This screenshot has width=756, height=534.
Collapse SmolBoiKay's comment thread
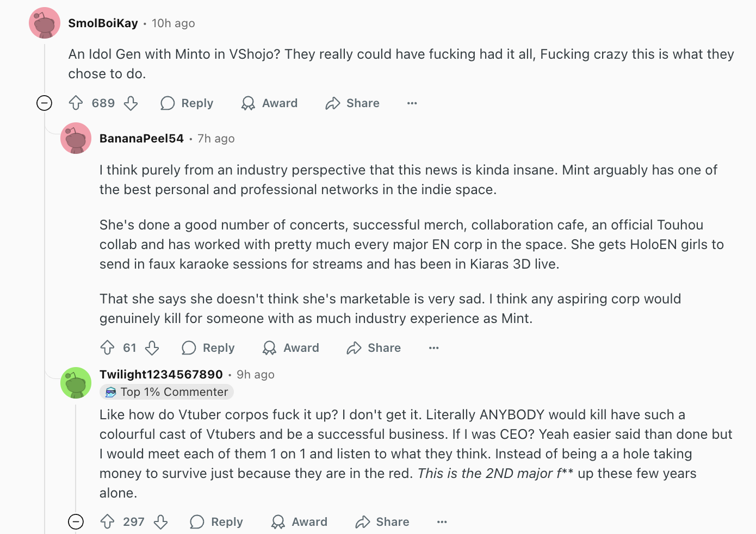44,103
